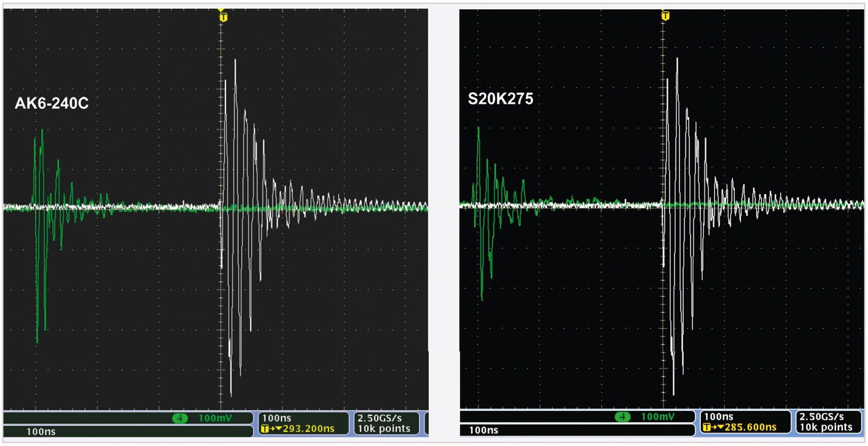Click the trigger marker atop the AK6-240C scope
This screenshot has width=868, height=446.
[x=223, y=17]
